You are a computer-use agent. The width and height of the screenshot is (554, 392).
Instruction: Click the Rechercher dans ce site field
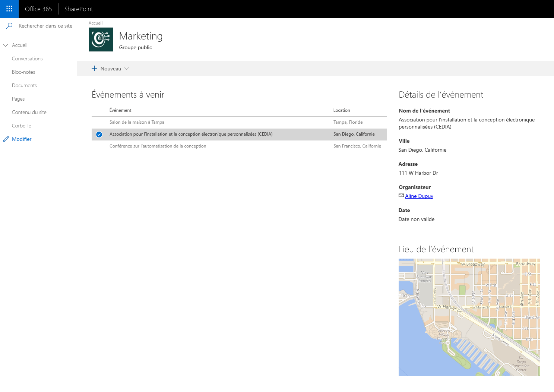(45, 25)
